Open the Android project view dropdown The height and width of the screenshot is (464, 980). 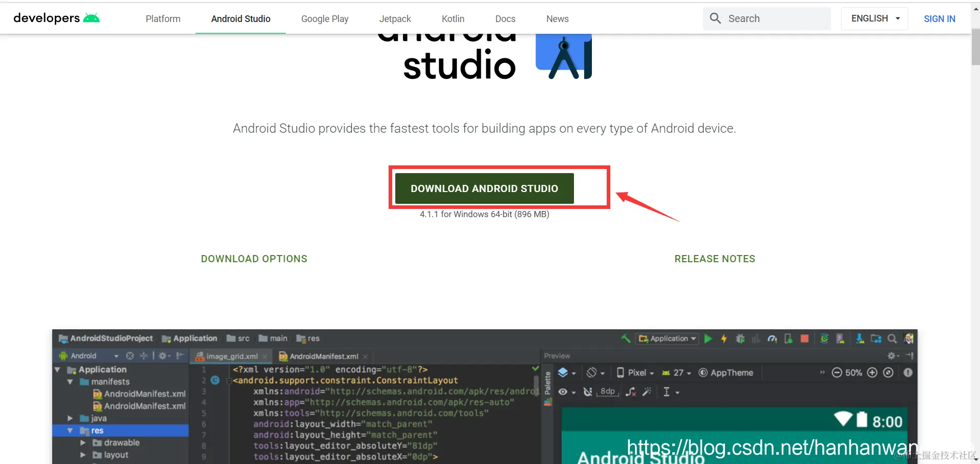tap(89, 355)
